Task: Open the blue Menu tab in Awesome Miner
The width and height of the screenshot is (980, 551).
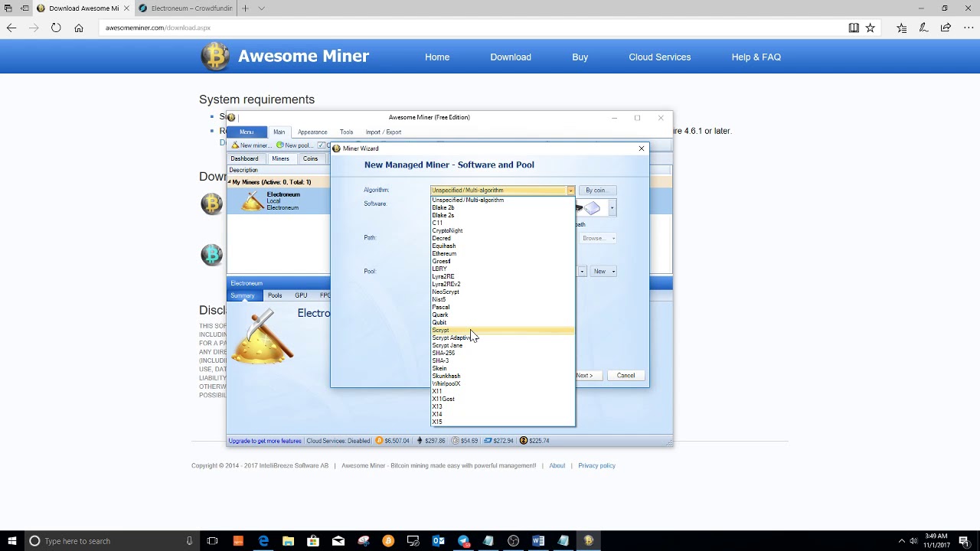Action: coord(247,132)
